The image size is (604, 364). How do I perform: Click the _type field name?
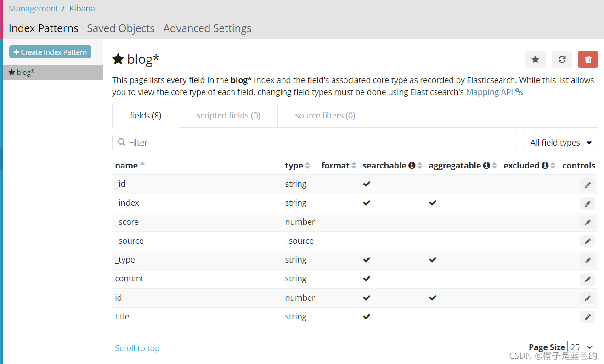pyautogui.click(x=125, y=260)
